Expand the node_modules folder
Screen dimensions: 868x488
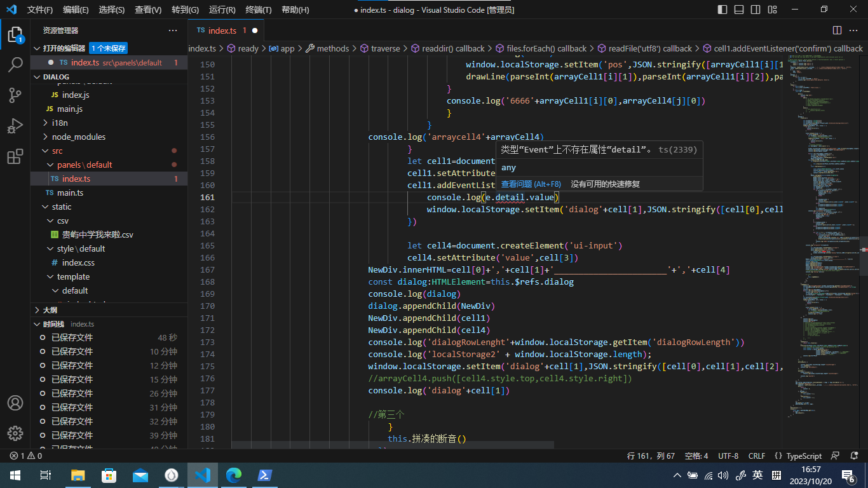click(x=78, y=137)
